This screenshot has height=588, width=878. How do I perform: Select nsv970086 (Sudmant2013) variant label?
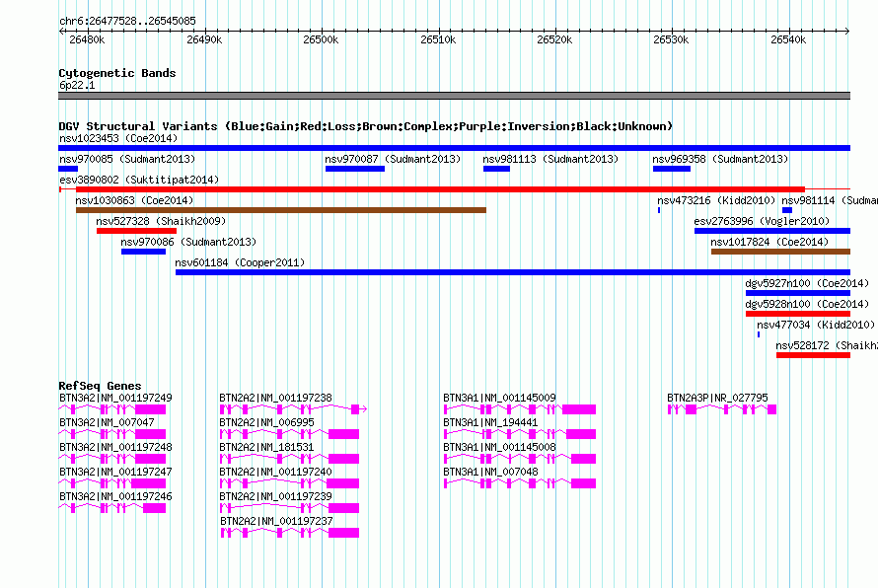coord(188,242)
